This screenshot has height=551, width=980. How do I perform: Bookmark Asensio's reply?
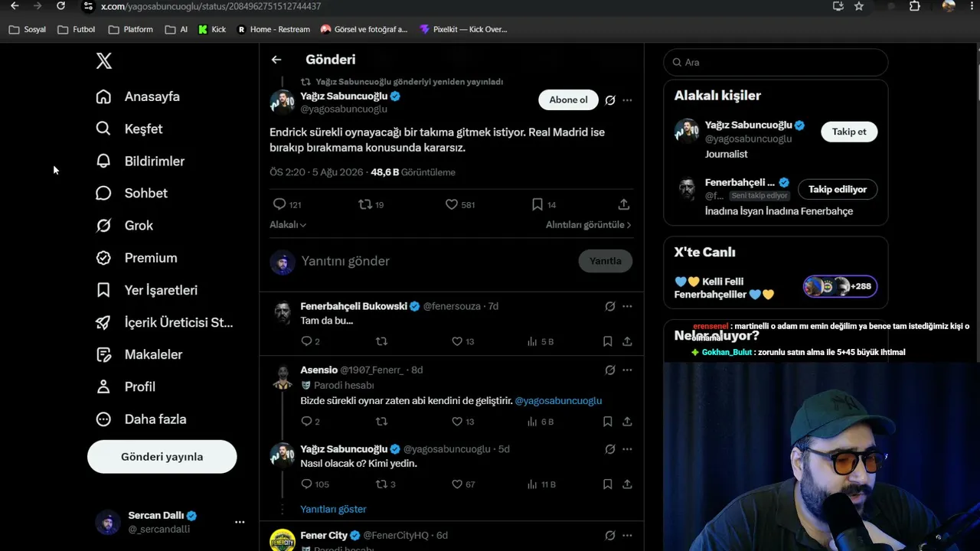pyautogui.click(x=607, y=422)
